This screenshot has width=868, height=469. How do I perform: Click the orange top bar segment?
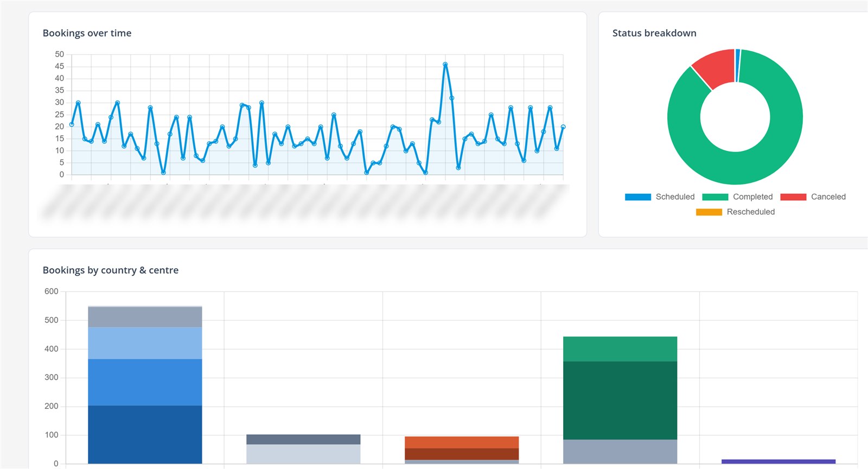[462, 442]
